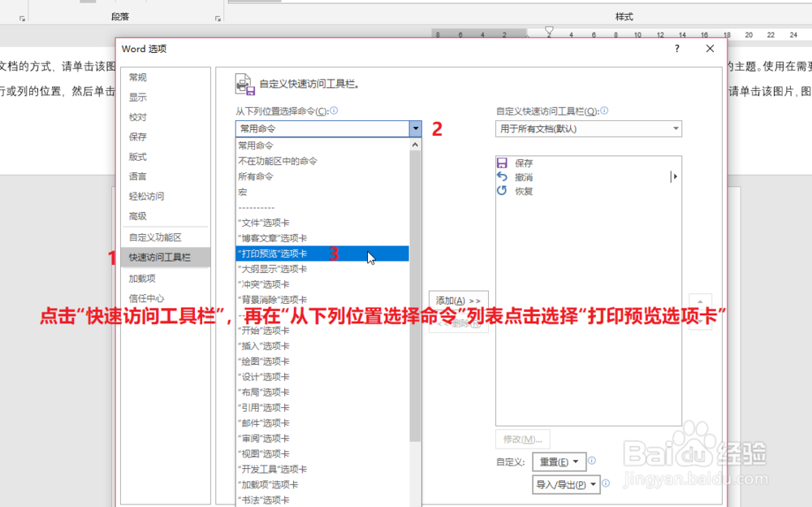The width and height of the screenshot is (812, 507).
Task: Click the indent marker on the ruler
Action: [549, 32]
